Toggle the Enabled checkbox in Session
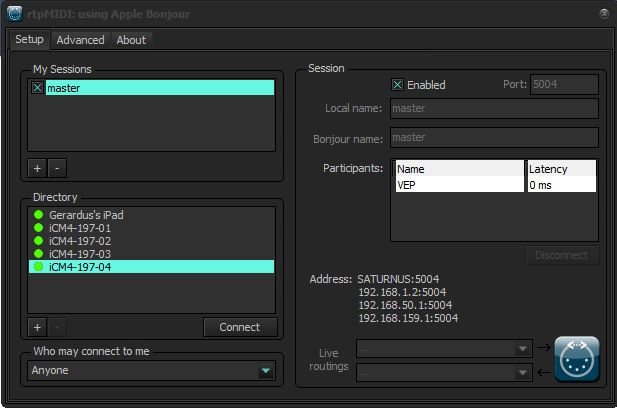The height and width of the screenshot is (408, 617). (x=397, y=85)
